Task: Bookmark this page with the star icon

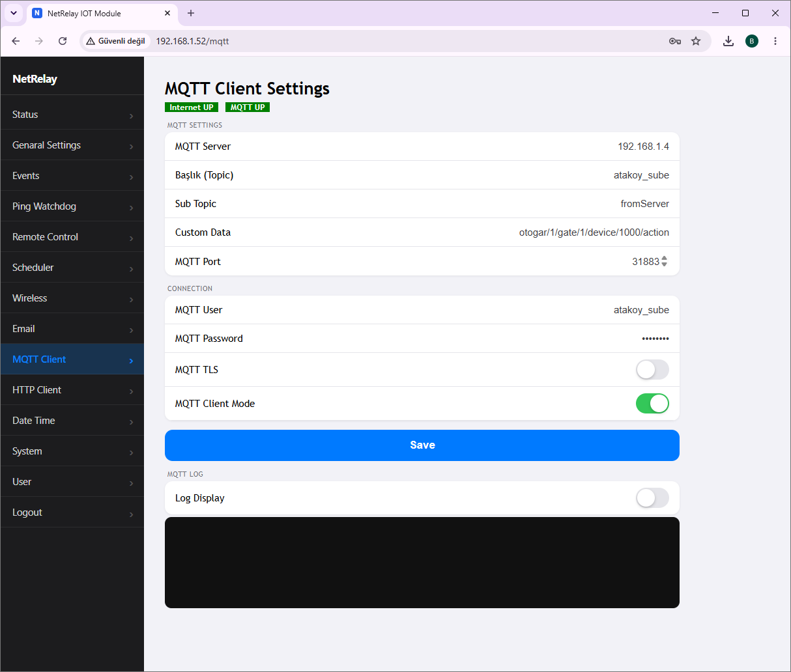Action: (696, 41)
